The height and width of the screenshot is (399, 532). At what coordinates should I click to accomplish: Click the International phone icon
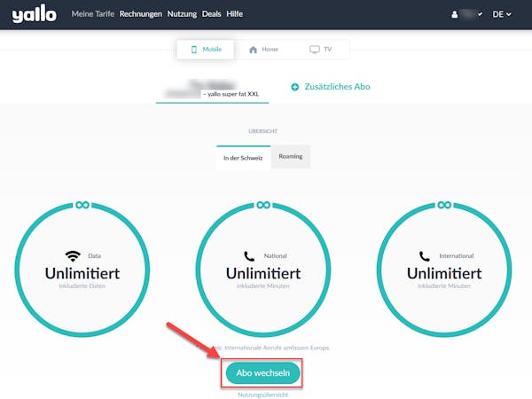(425, 256)
